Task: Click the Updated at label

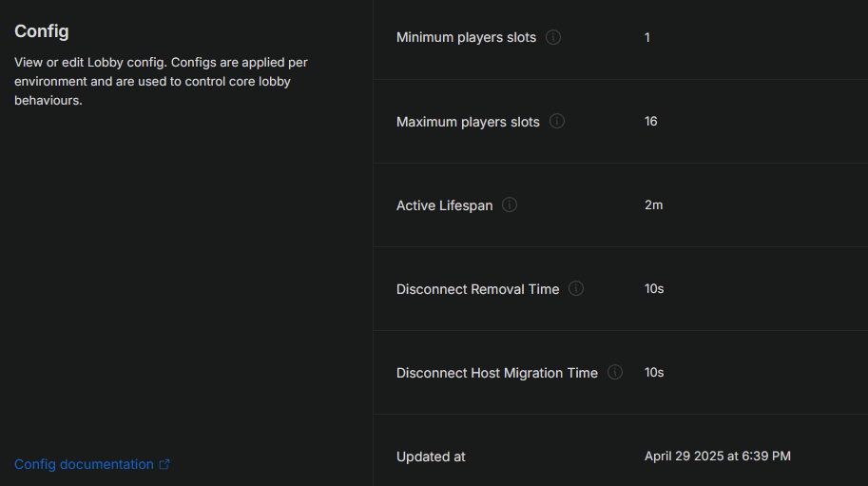Action: coord(431,457)
